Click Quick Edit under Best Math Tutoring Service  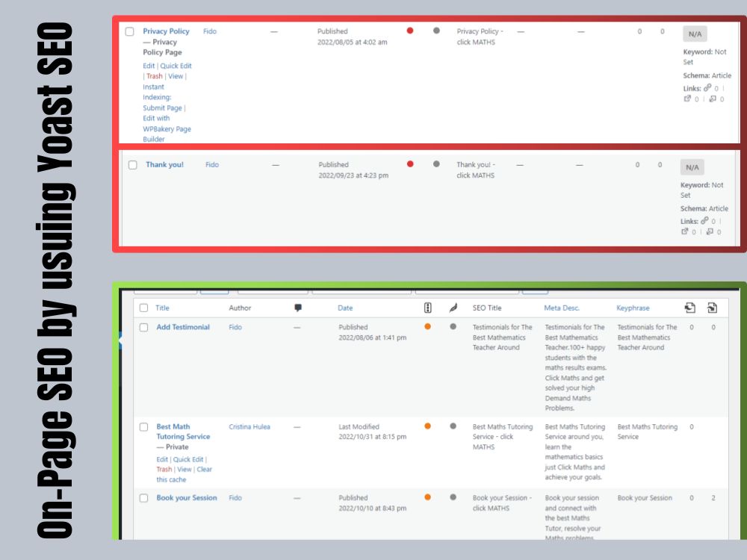[x=188, y=459]
